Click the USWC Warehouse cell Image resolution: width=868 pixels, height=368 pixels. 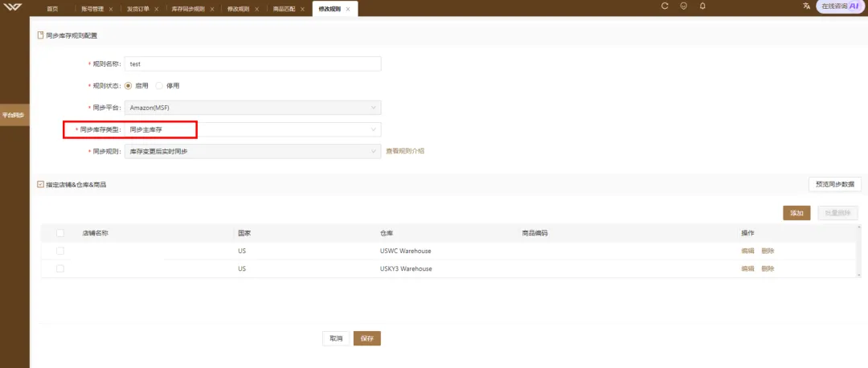tap(405, 251)
